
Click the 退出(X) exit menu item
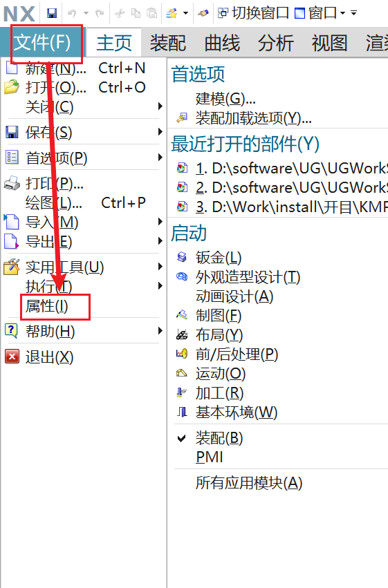coord(49,357)
